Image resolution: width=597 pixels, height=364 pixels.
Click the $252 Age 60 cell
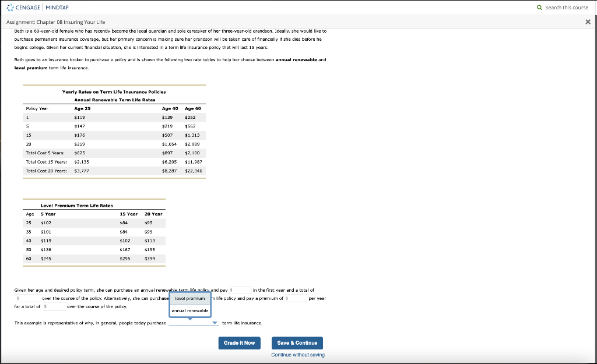190,117
